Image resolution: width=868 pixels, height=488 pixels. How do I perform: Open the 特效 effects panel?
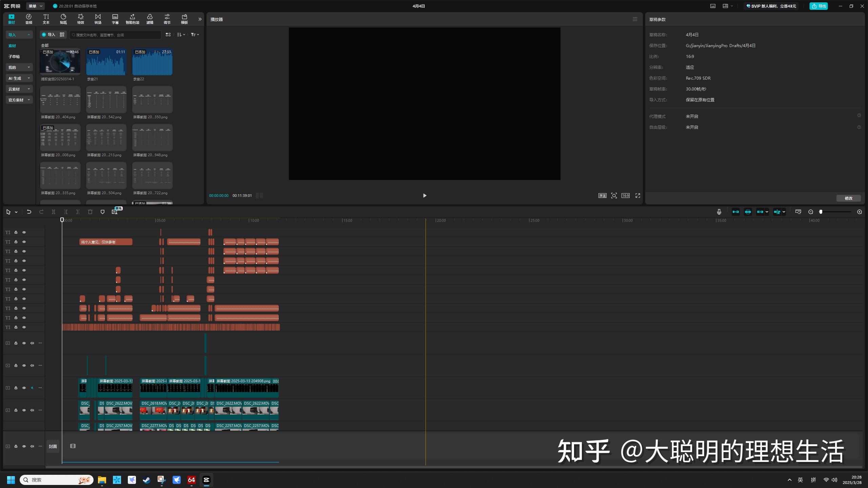81,19
